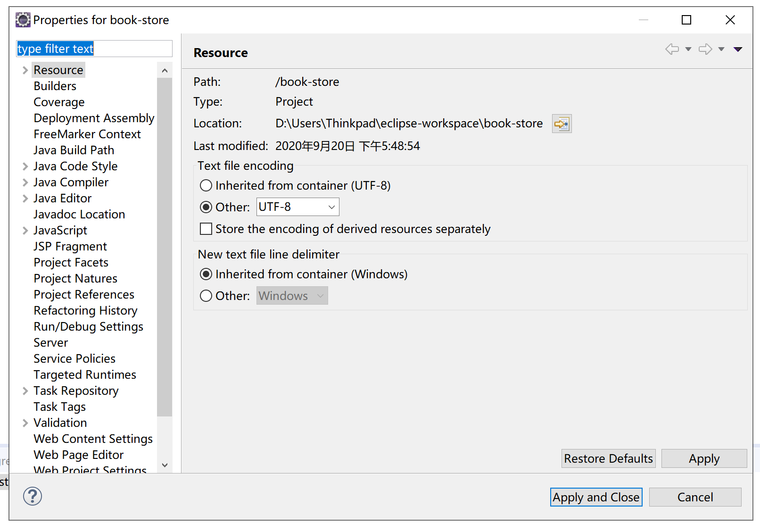Click the Show In System Explorer icon

(562, 124)
